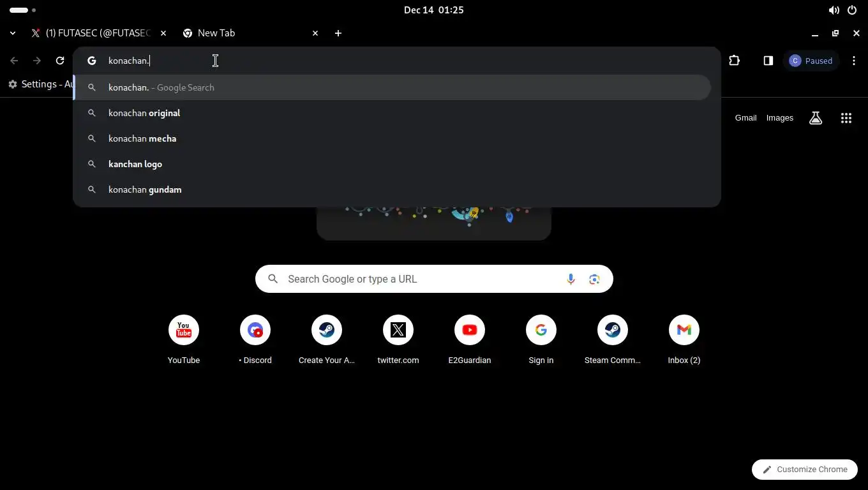
Task: Click the Google doodle image
Action: [x=434, y=223]
